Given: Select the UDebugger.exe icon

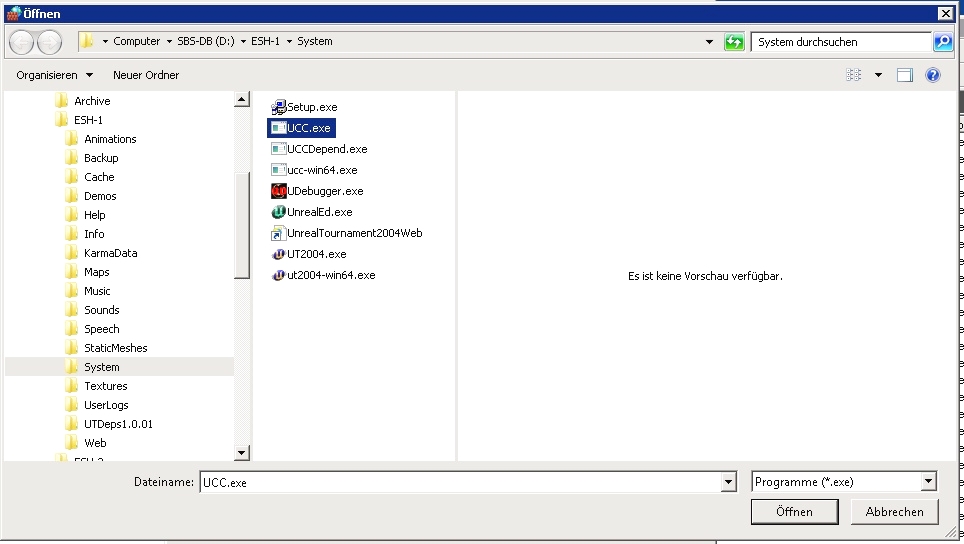Looking at the screenshot, I should click(279, 191).
